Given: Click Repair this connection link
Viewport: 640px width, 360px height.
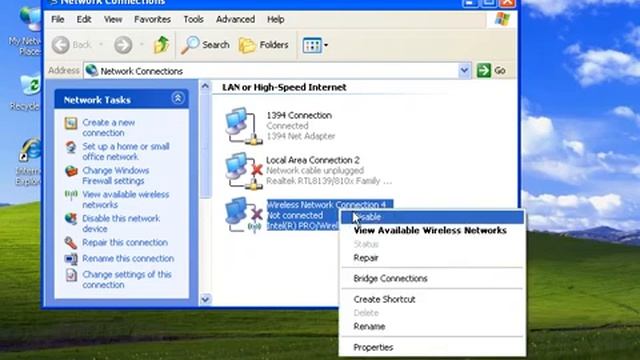Looking at the screenshot, I should click(124, 242).
